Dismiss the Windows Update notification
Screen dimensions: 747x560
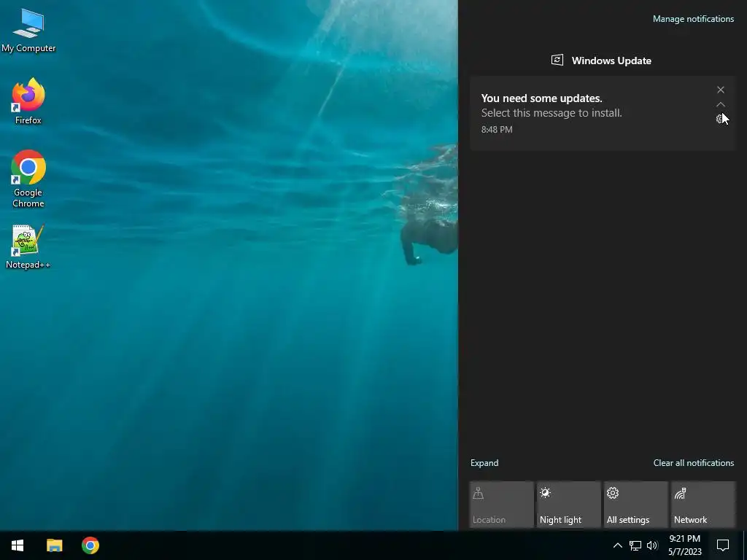(x=720, y=90)
